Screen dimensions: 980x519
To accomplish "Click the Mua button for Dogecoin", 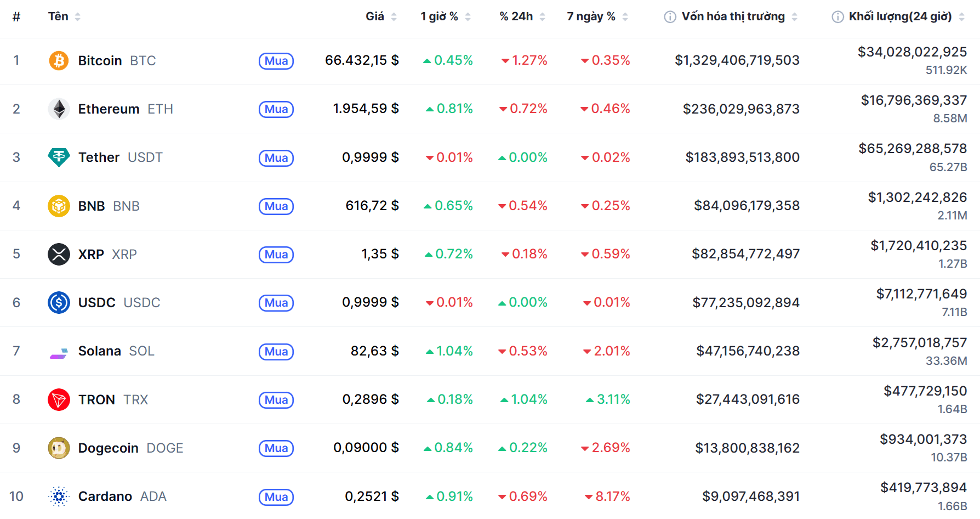I will click(x=276, y=448).
